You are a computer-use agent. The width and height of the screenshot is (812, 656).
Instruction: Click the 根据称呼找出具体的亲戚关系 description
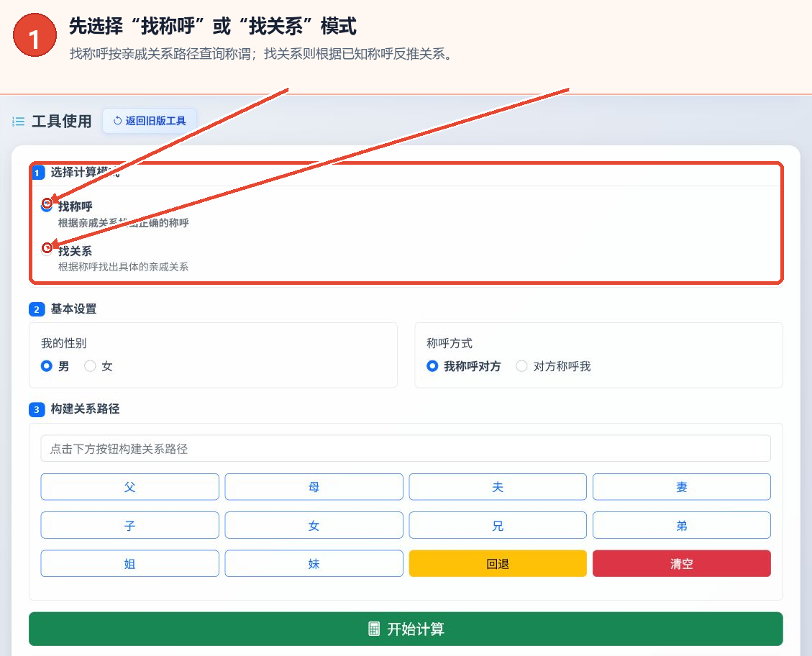123,267
